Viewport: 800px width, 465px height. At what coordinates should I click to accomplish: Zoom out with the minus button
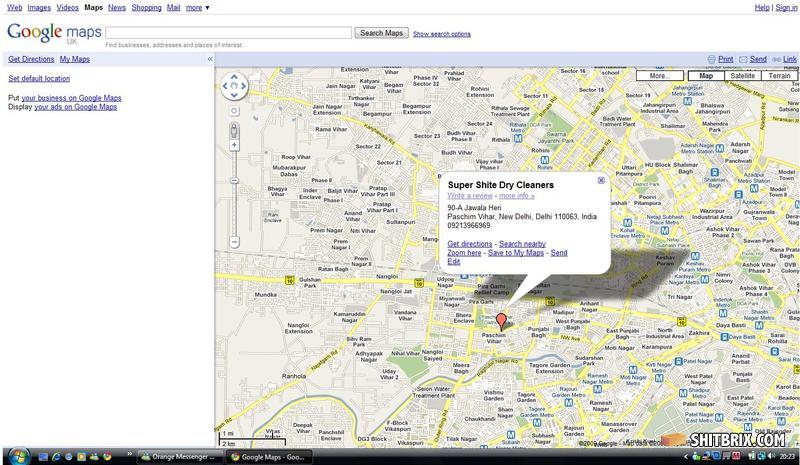(x=234, y=241)
